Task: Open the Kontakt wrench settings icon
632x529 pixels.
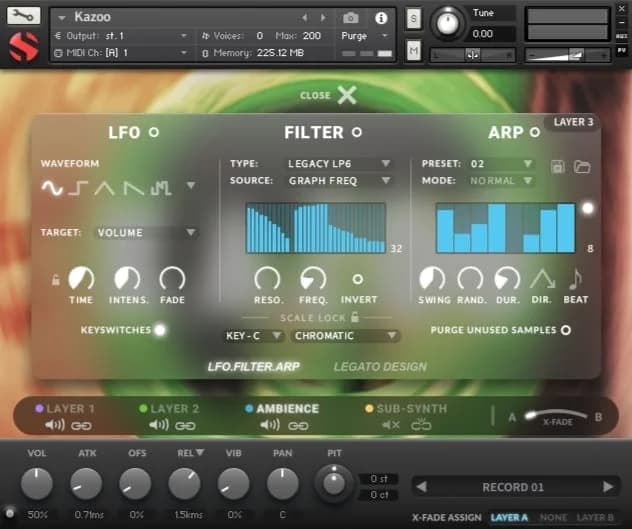Action: tap(23, 16)
